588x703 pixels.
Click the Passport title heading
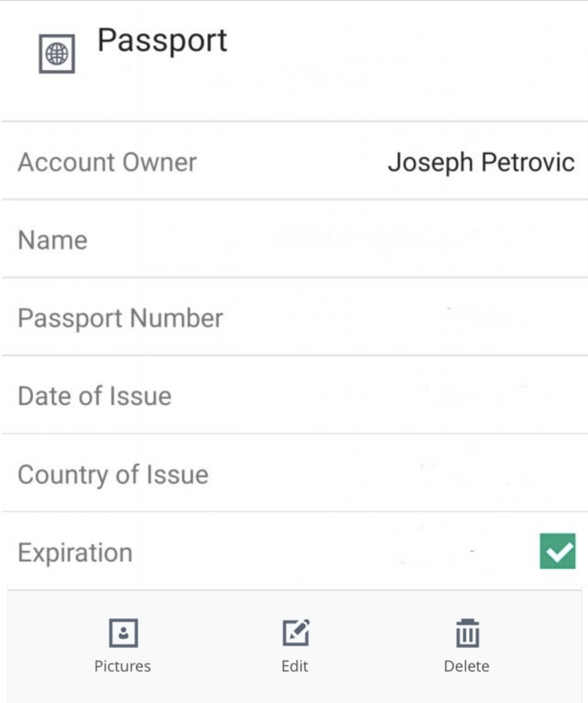coord(162,41)
